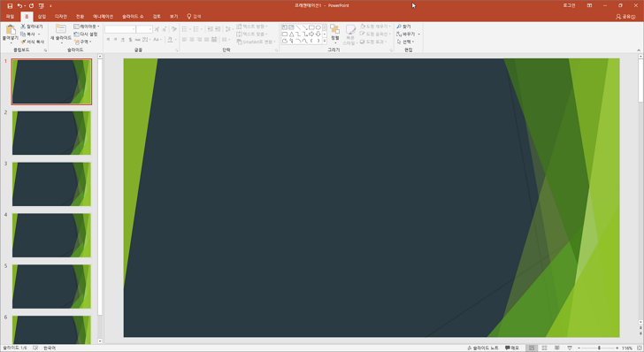Toggle the Slide Notes (슬라이드 노트) pane
The height and width of the screenshot is (352, 644).
(483, 348)
